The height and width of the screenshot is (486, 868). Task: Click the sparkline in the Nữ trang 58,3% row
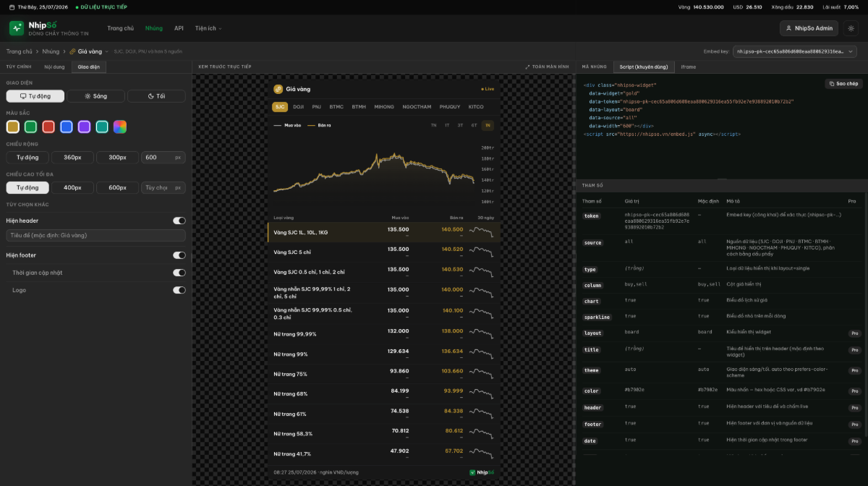[x=481, y=433]
